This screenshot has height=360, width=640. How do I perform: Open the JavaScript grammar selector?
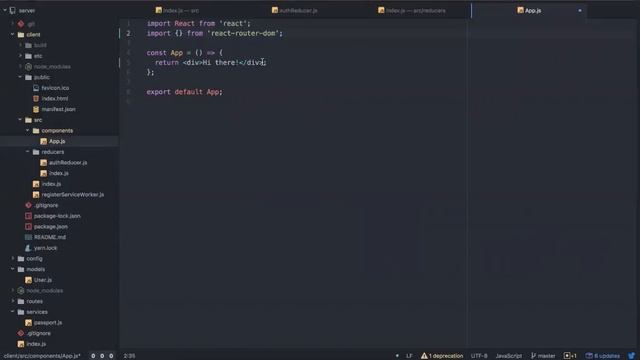[509, 356]
